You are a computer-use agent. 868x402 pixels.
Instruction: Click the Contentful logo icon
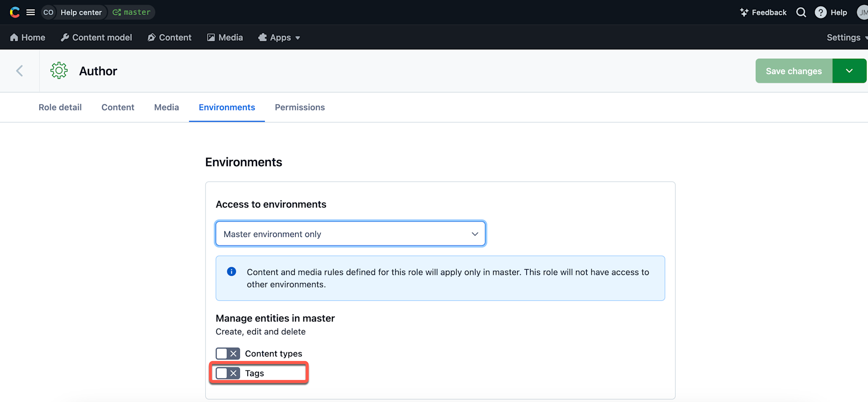(x=15, y=12)
